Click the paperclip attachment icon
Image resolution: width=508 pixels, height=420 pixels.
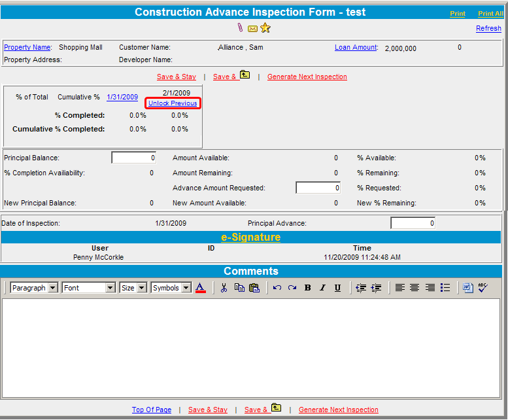(240, 27)
